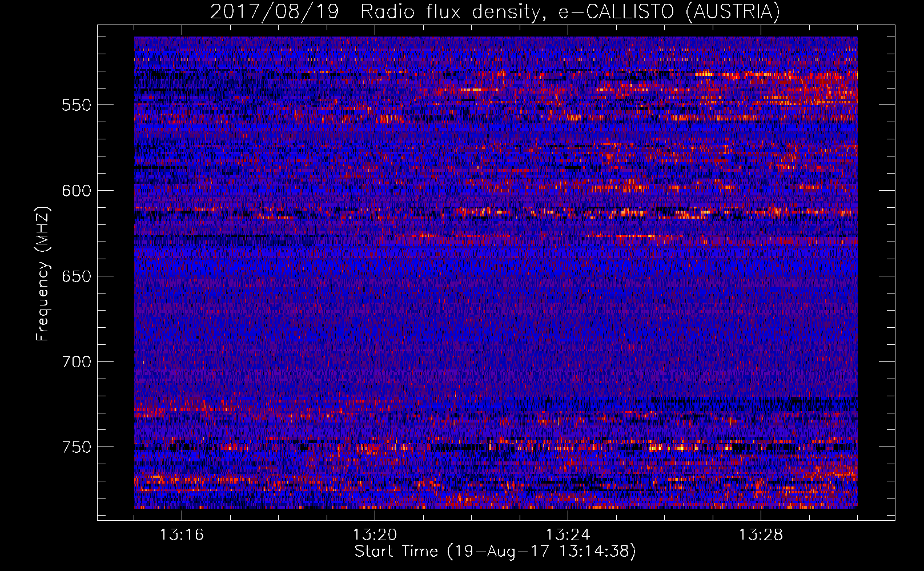Click the 600 frequency tick label
This screenshot has height=571, width=924.
click(77, 191)
